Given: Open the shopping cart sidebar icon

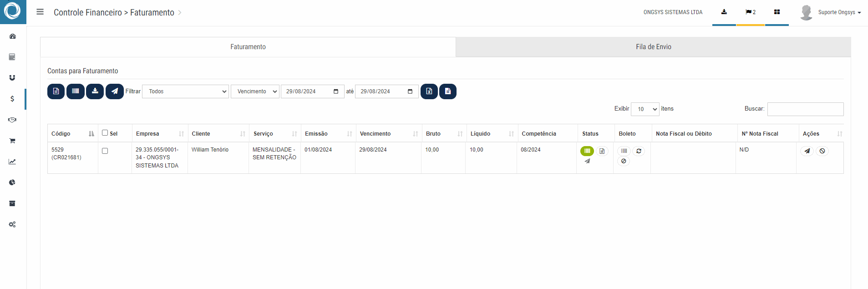Looking at the screenshot, I should pos(12,141).
